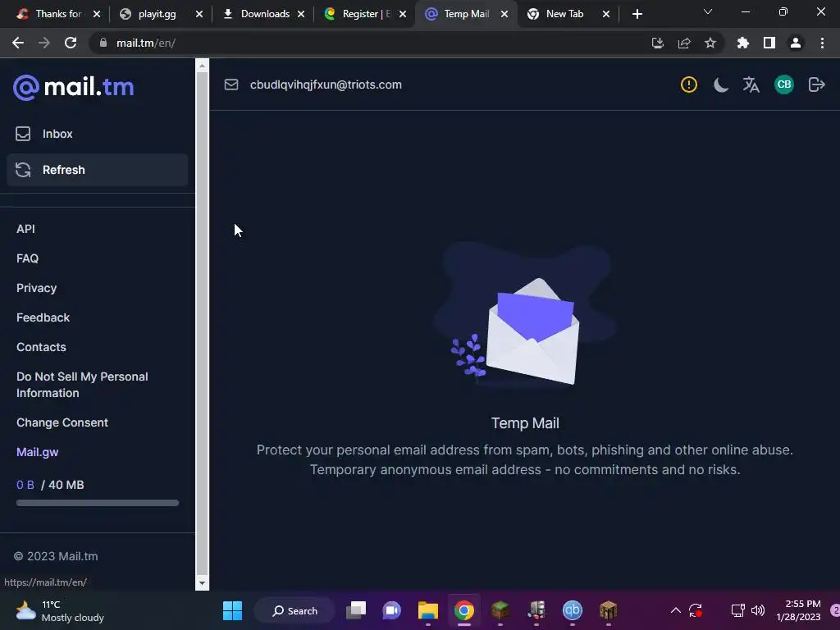Open the Change Consent option
Viewport: 840px width, 630px height.
[x=62, y=422]
